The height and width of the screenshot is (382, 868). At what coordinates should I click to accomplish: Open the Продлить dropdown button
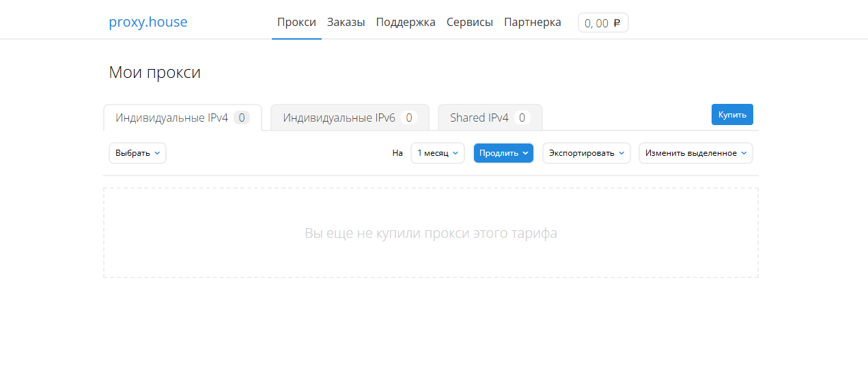pyautogui.click(x=503, y=153)
